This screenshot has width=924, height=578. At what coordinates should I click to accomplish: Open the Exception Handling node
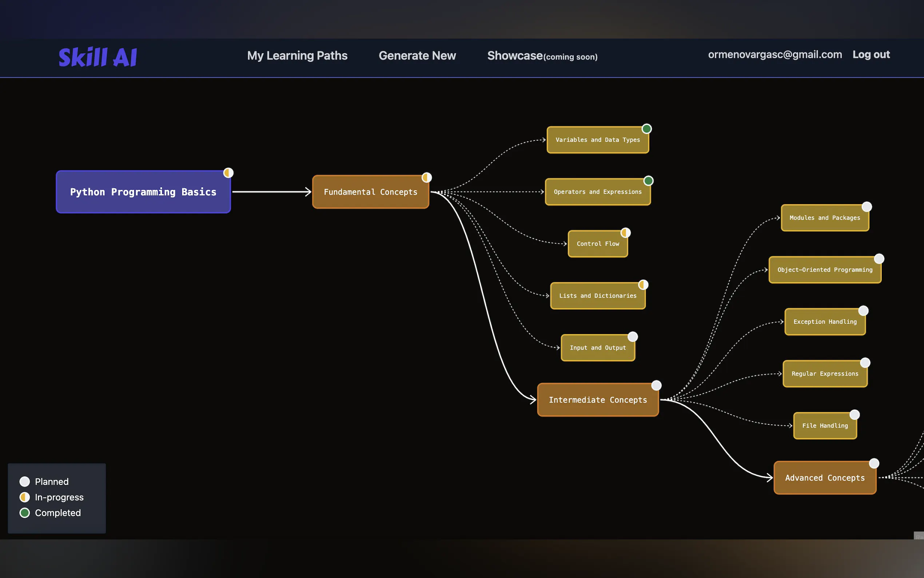(825, 322)
